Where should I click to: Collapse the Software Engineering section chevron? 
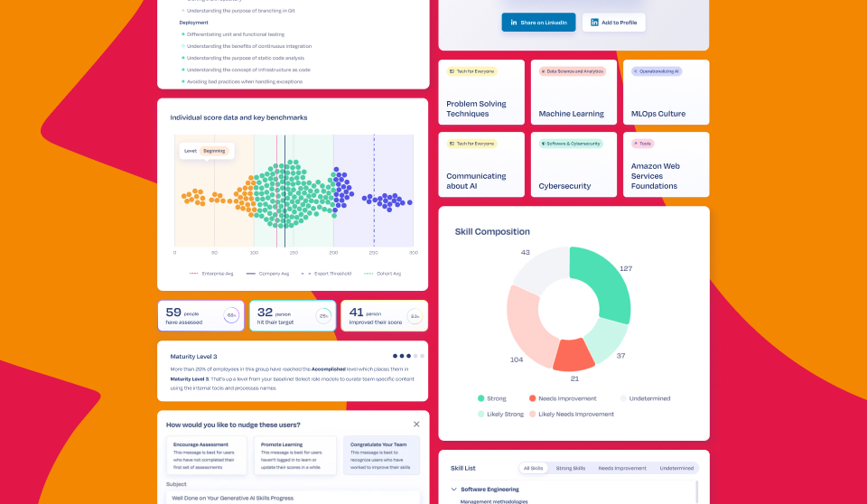pos(454,489)
